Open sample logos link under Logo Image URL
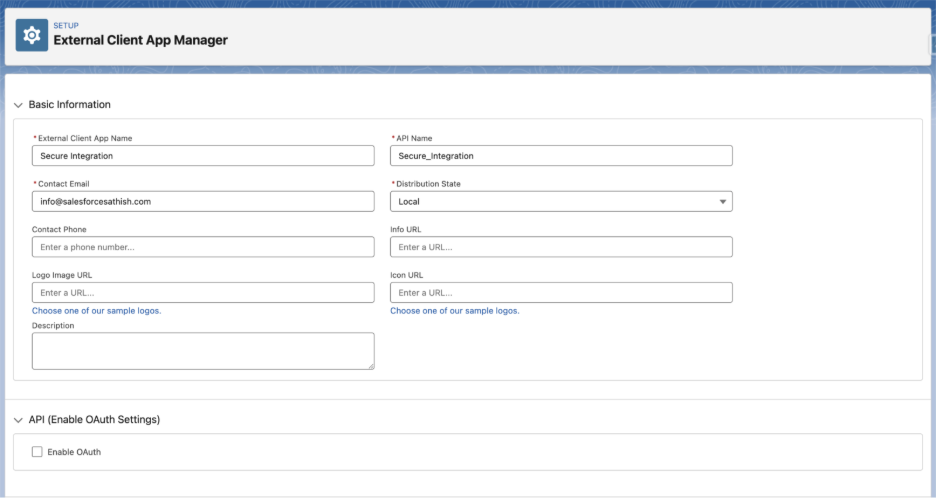The image size is (936, 498). 96,311
